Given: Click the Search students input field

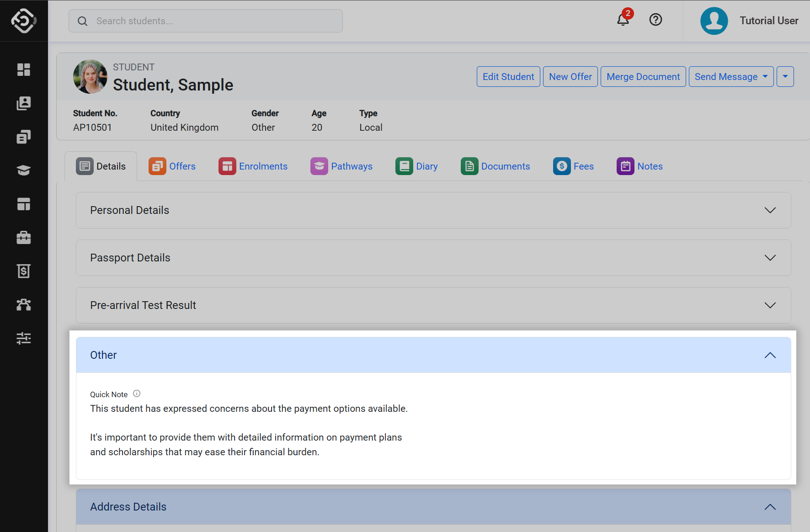Looking at the screenshot, I should [206, 21].
